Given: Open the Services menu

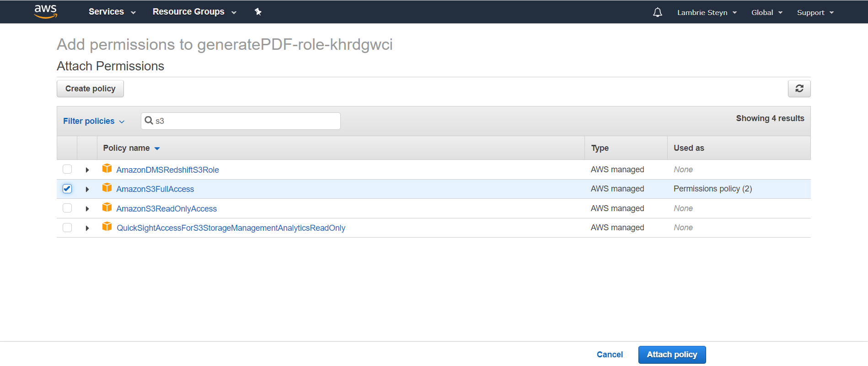Looking at the screenshot, I should (112, 12).
